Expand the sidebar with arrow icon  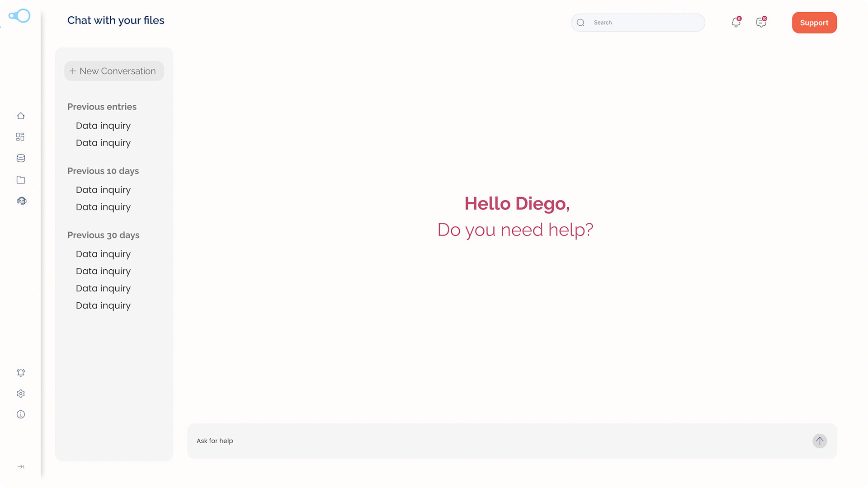tap(21, 467)
